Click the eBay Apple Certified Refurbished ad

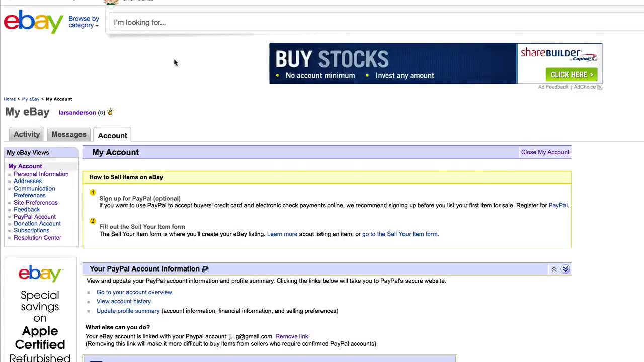tap(40, 310)
